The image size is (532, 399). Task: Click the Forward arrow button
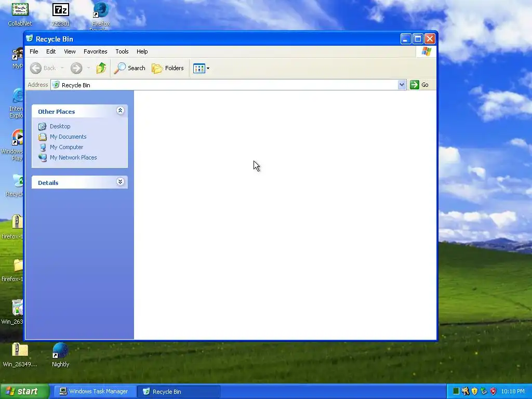tap(76, 68)
